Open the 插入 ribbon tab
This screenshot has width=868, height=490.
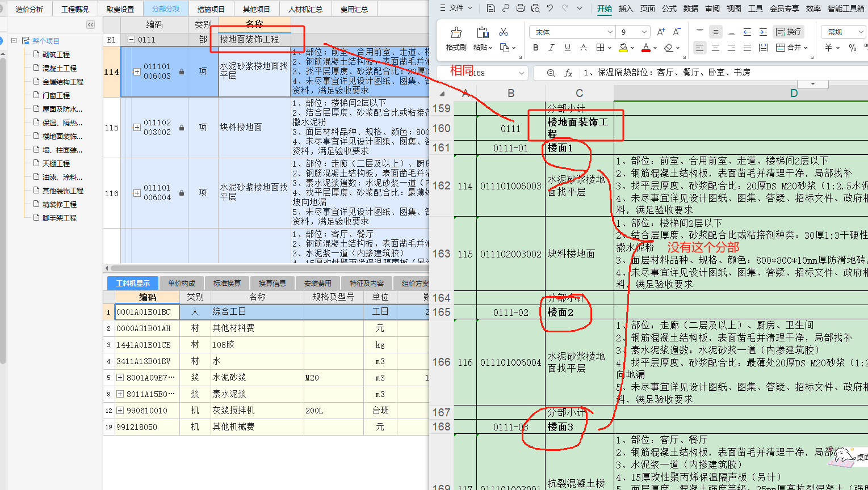(x=626, y=9)
